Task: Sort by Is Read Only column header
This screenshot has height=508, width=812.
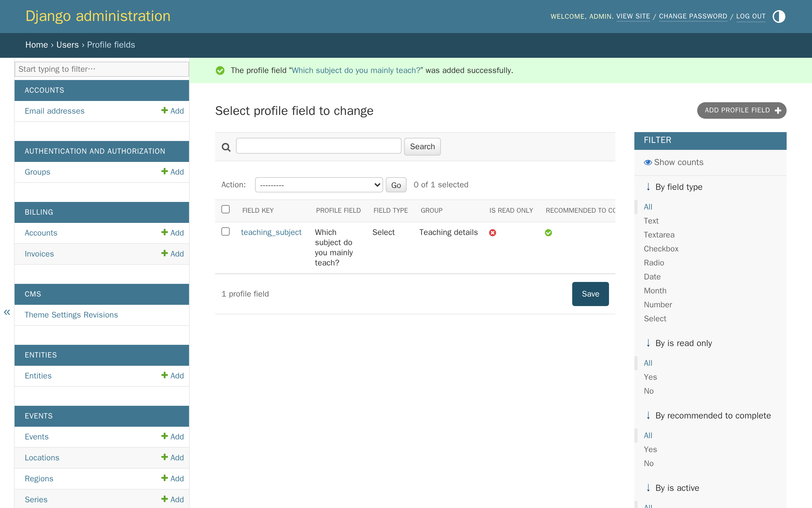Action: click(511, 210)
